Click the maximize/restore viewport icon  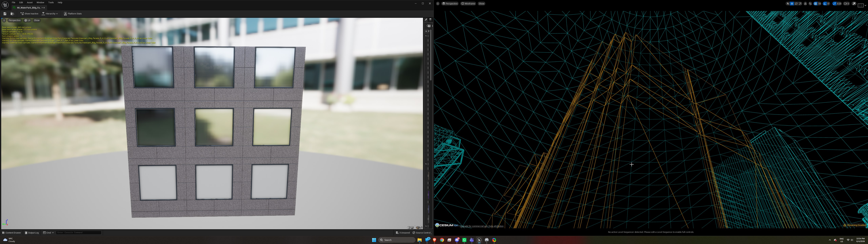(x=854, y=4)
